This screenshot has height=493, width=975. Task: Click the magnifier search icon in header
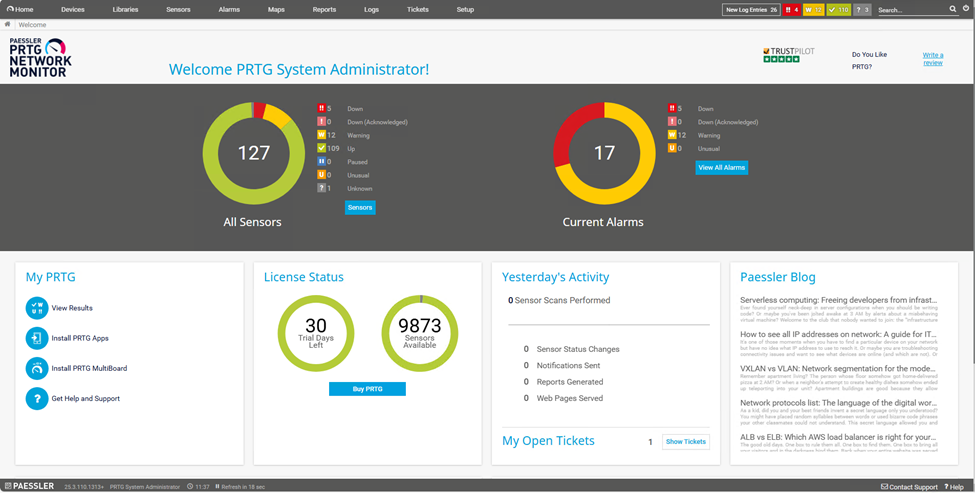[x=953, y=10]
